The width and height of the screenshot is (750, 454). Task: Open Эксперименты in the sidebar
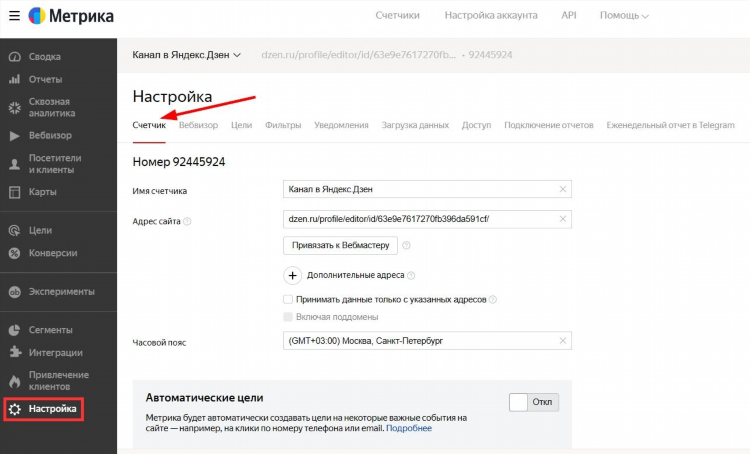click(62, 292)
